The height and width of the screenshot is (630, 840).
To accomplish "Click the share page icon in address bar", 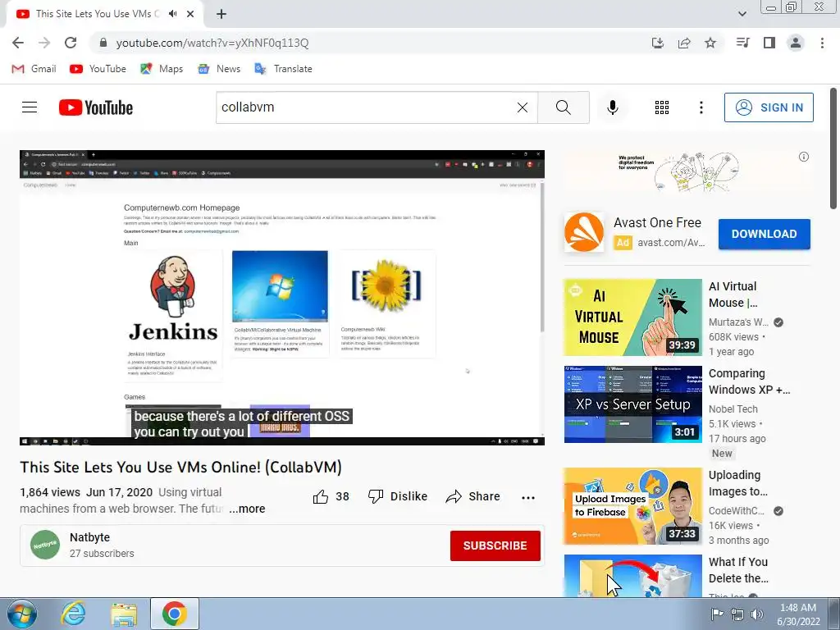I will (684, 43).
